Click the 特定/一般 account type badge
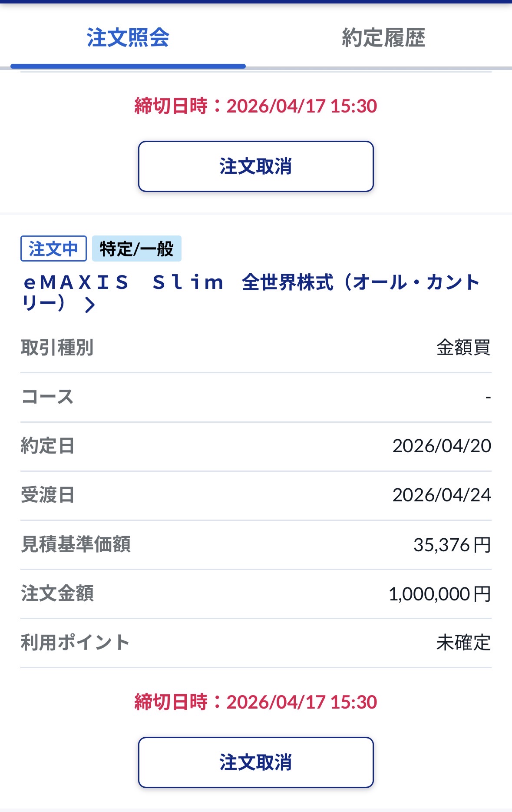512x812 pixels. point(136,249)
